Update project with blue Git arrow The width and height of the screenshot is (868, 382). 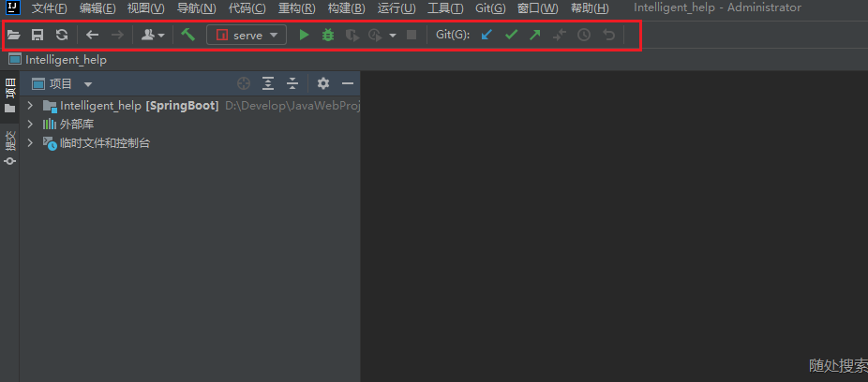pyautogui.click(x=486, y=35)
